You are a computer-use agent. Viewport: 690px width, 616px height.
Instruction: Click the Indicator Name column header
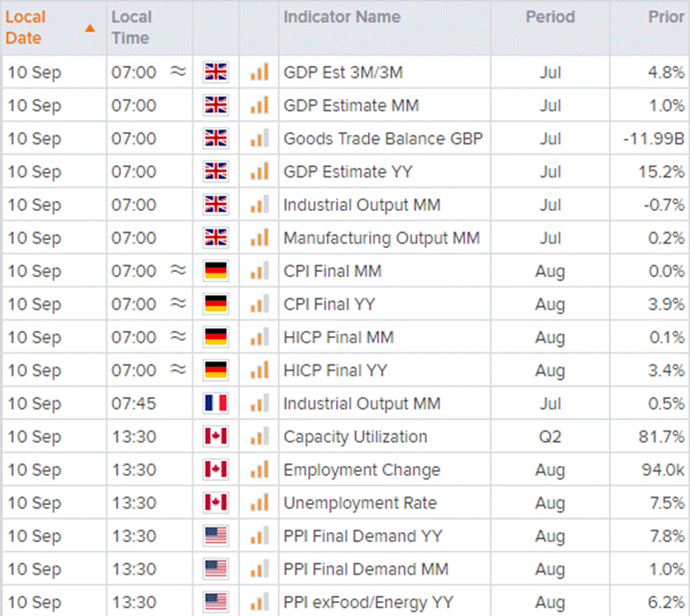(341, 17)
